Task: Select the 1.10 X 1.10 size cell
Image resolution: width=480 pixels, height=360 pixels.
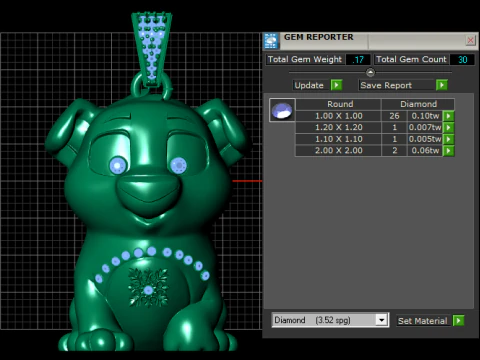Action: click(338, 139)
